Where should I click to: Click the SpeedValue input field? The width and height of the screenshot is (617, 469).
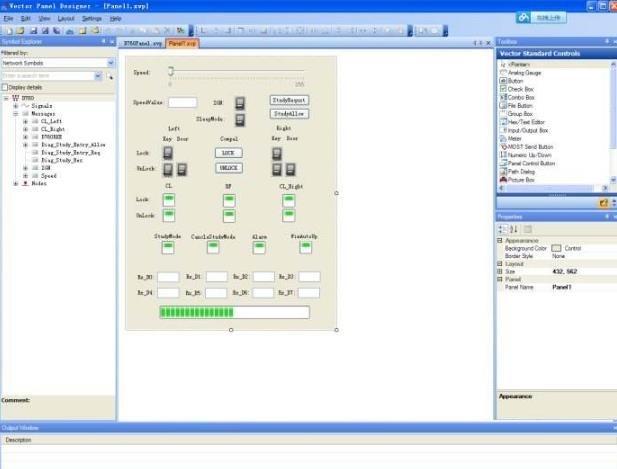click(x=182, y=102)
